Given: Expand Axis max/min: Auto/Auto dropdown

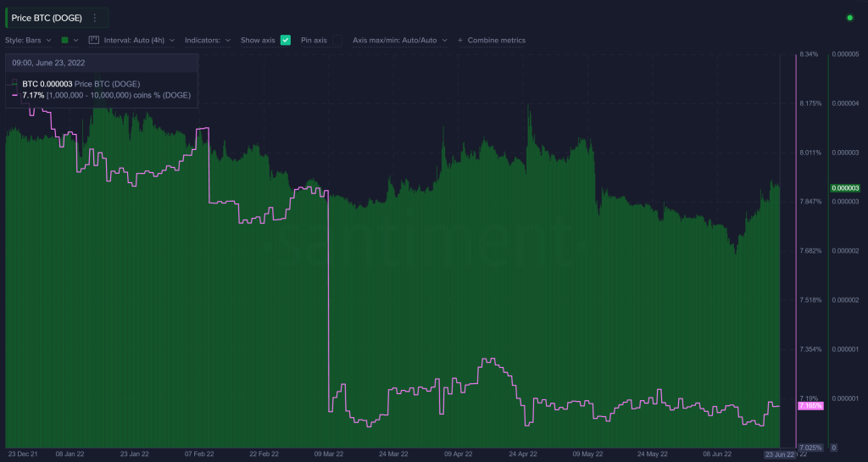Looking at the screenshot, I should click(x=399, y=40).
